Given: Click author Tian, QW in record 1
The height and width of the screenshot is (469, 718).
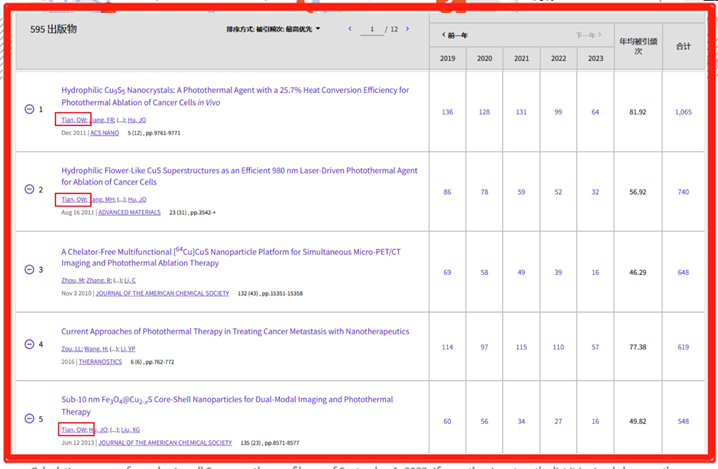Looking at the screenshot, I should [x=74, y=120].
